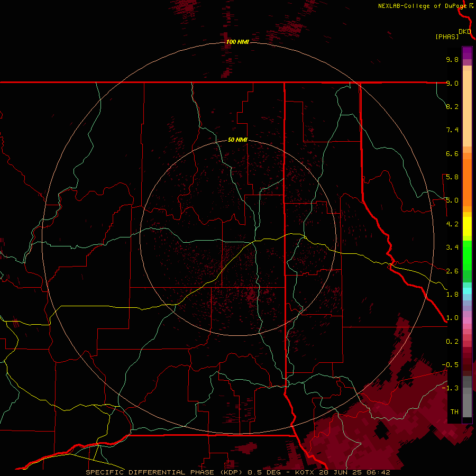Viewport: 476px width, 476px height.
Task: Click the 5.0 scale value
Action: 452,200
